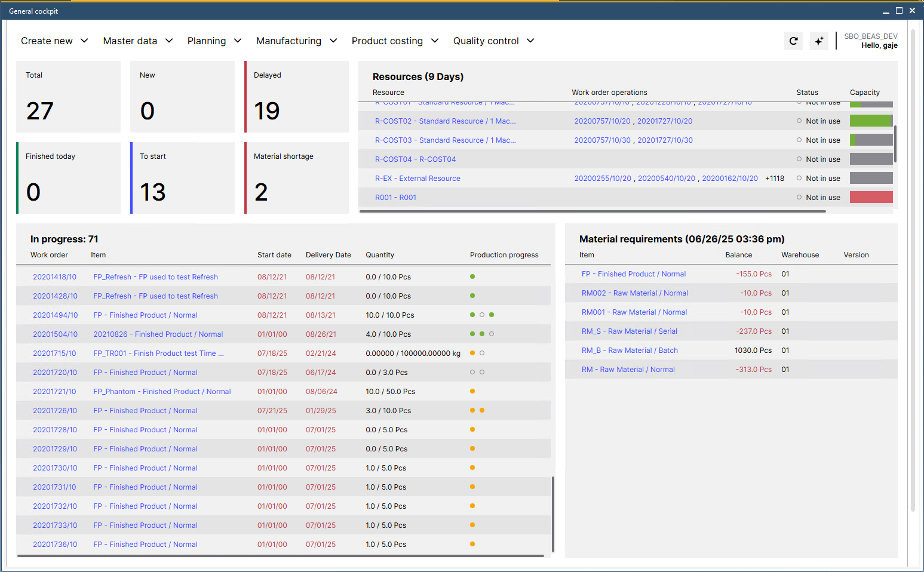The height and width of the screenshot is (572, 924).
Task: Click green progress dot for order 20201418/10
Action: [472, 276]
